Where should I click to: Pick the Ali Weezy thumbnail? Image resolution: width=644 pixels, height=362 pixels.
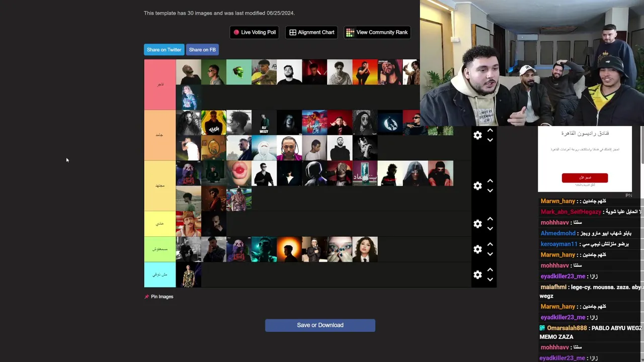(264, 123)
